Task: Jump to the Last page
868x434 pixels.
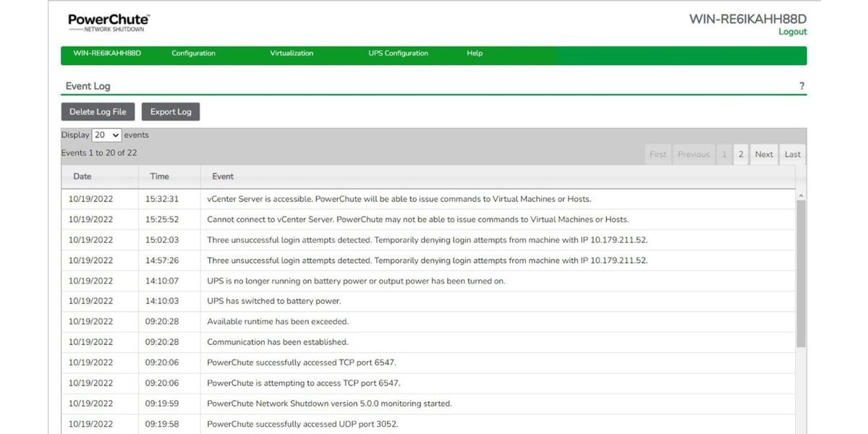Action: (x=793, y=154)
